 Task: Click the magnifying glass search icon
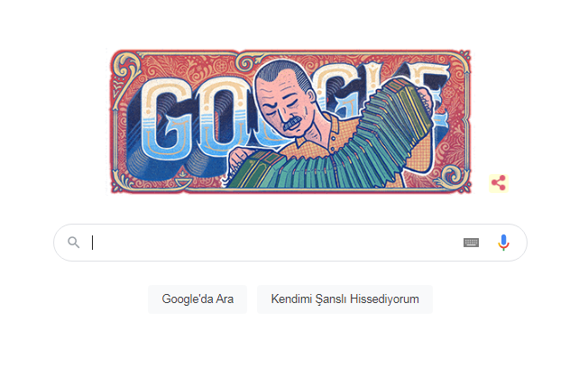click(x=74, y=243)
